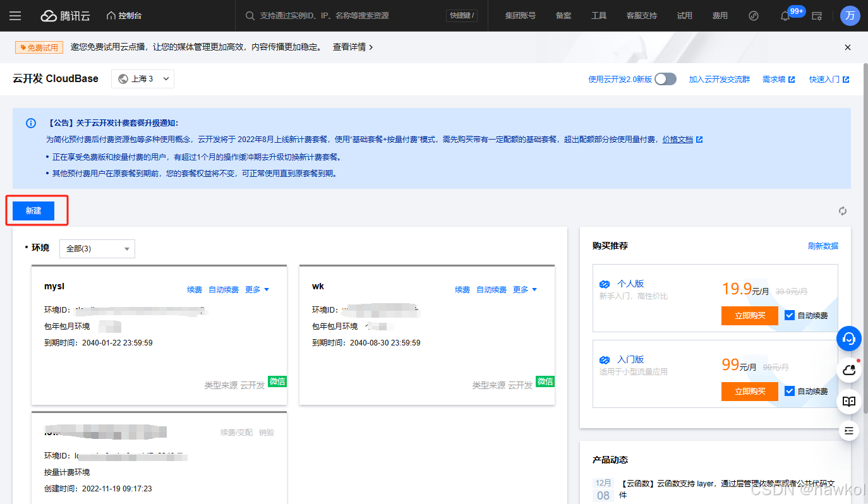868x504 pixels.
Task: Click the 快捷键 / shortcut hint
Action: pos(461,16)
